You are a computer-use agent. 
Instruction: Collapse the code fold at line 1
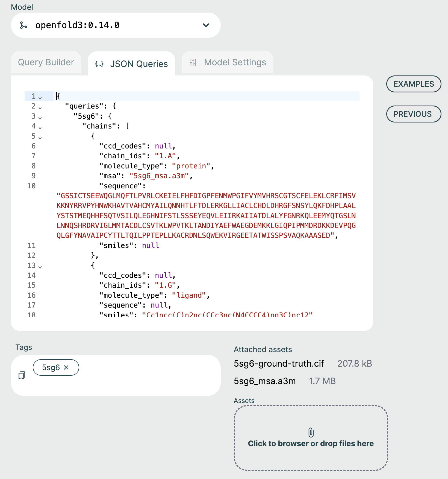tap(40, 98)
